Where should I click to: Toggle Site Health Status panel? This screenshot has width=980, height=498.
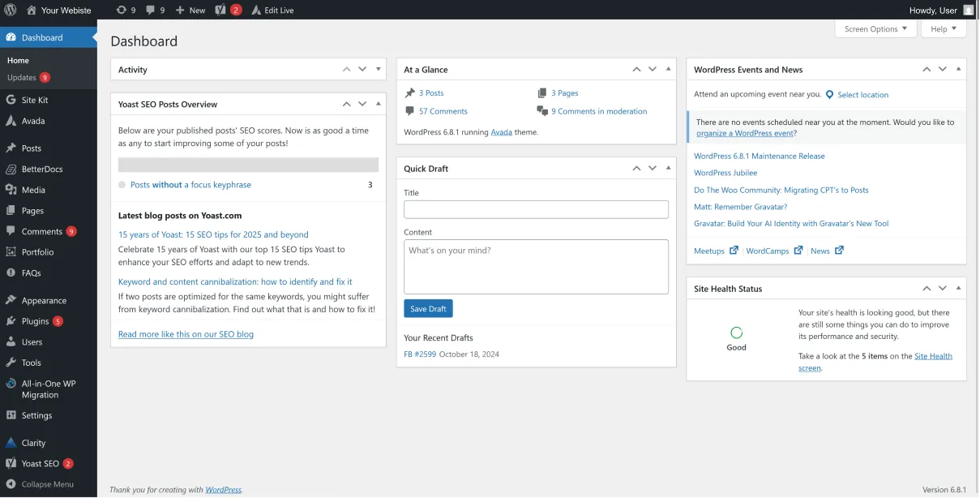(958, 288)
